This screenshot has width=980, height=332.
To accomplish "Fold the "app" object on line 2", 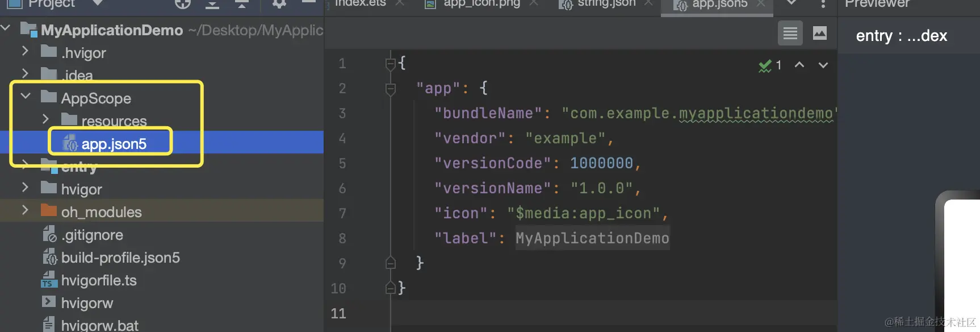I will (390, 89).
